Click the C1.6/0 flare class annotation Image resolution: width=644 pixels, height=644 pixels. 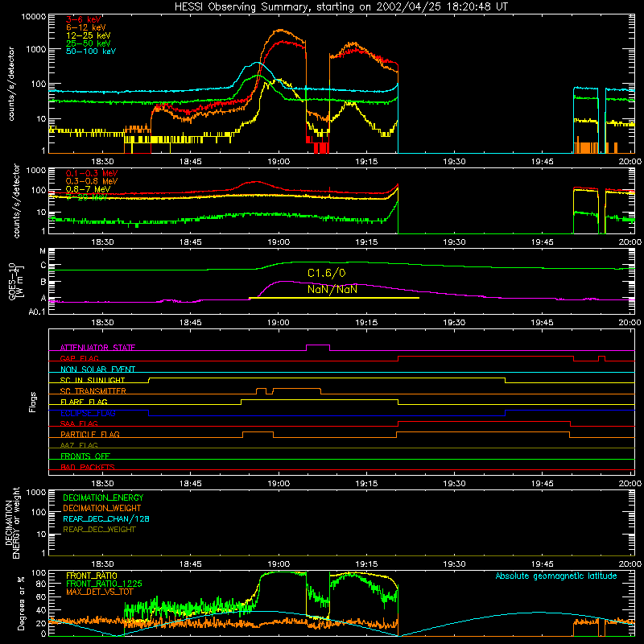327,273
